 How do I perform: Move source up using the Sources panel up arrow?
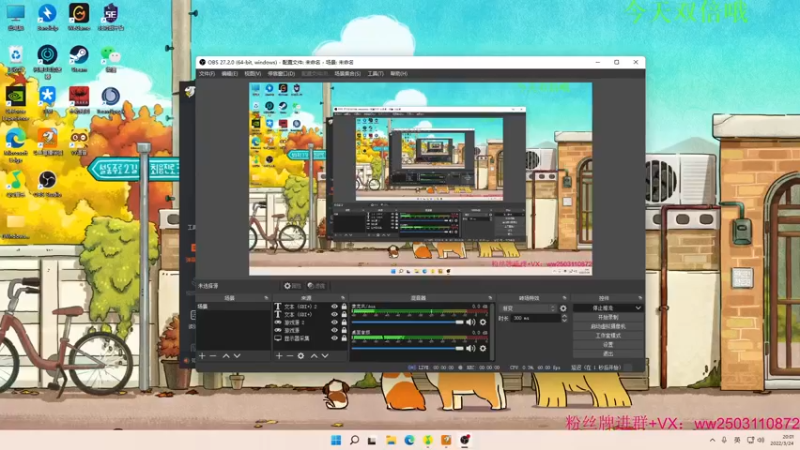[314, 356]
